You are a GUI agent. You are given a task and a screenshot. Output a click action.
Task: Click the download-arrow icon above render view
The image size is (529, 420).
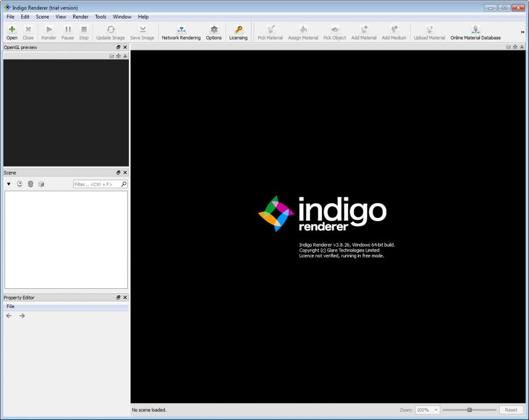[522, 47]
